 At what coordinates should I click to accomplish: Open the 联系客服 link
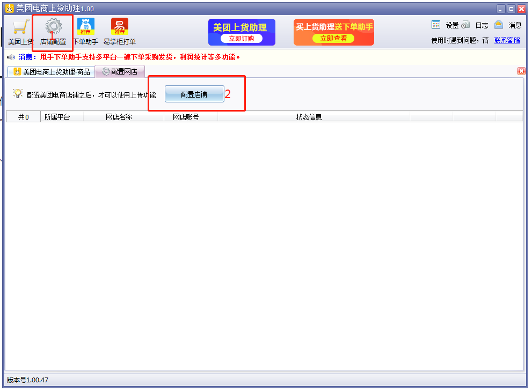click(x=507, y=40)
